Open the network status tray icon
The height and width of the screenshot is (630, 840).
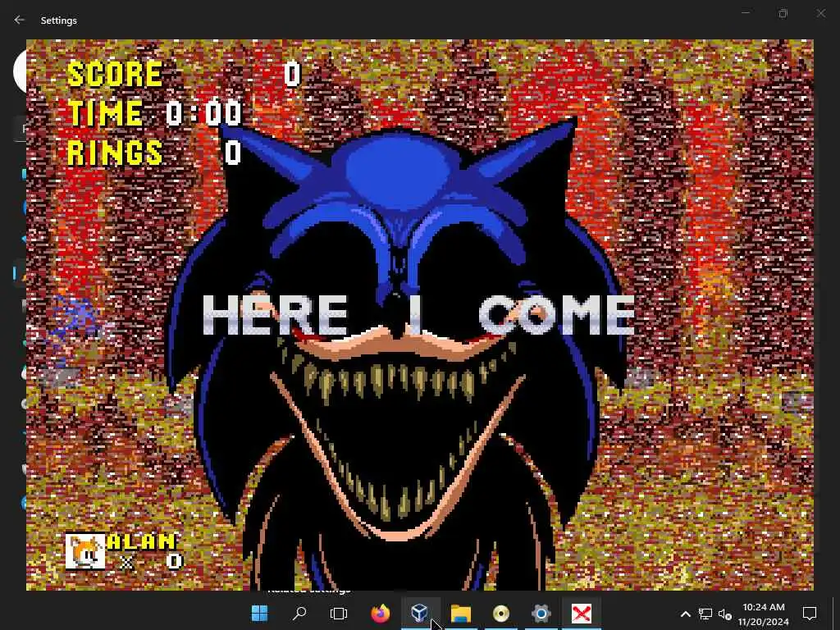(705, 614)
